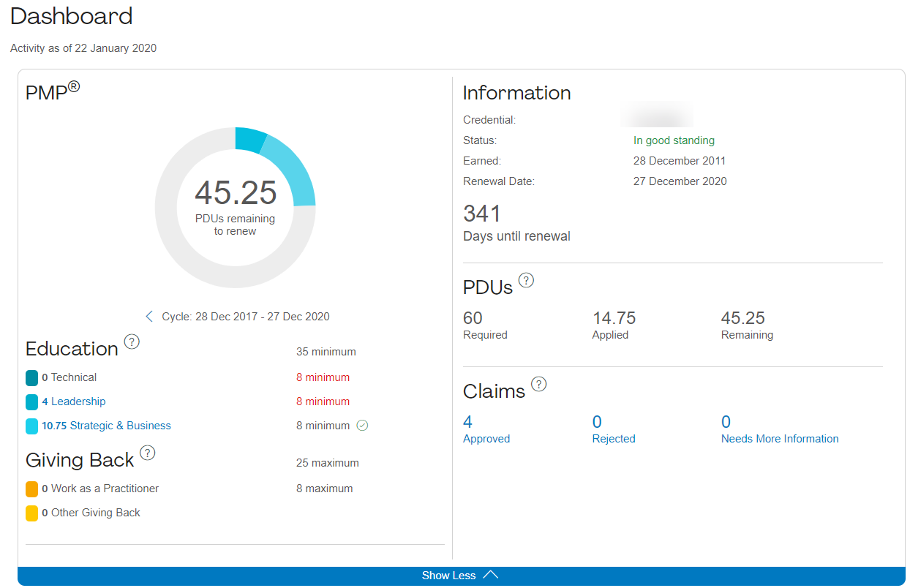Toggle the blue square beside Leadership
Image resolution: width=910 pixels, height=588 pixels.
(31, 402)
